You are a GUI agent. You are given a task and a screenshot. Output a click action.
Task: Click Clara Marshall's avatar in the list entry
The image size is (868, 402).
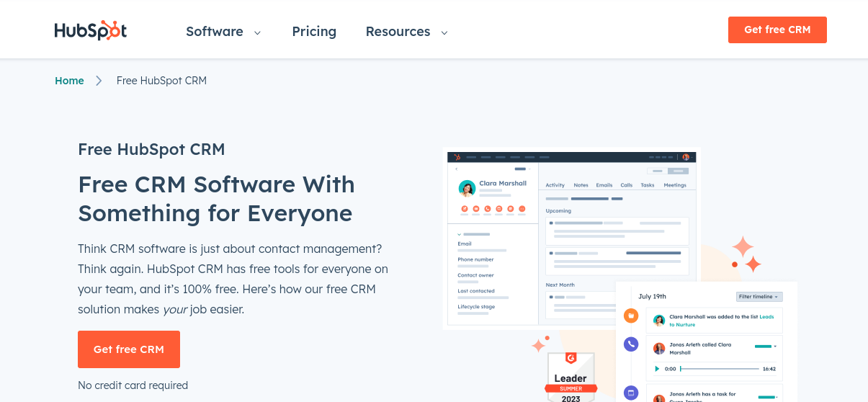(658, 321)
